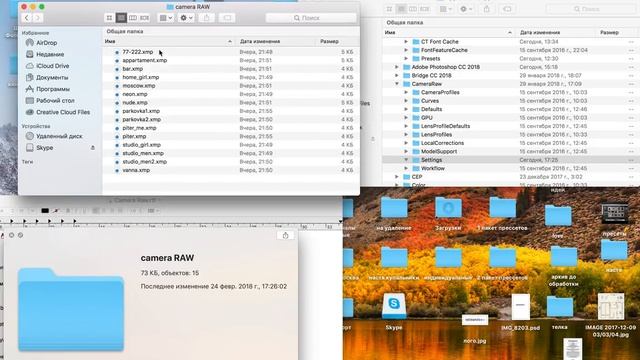
Task: Open Недавние in the Finder sidebar
Action: [x=50, y=54]
